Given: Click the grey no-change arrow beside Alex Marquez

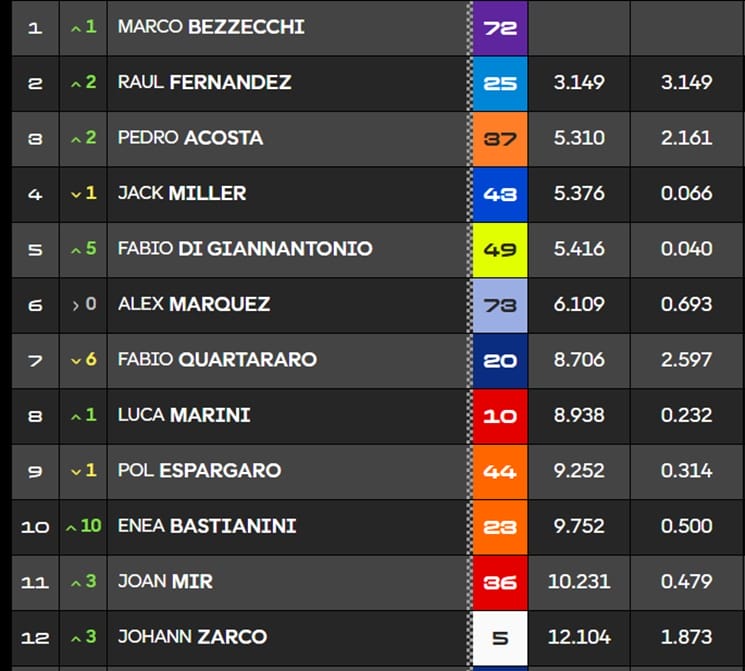Looking at the screenshot, I should tap(75, 304).
